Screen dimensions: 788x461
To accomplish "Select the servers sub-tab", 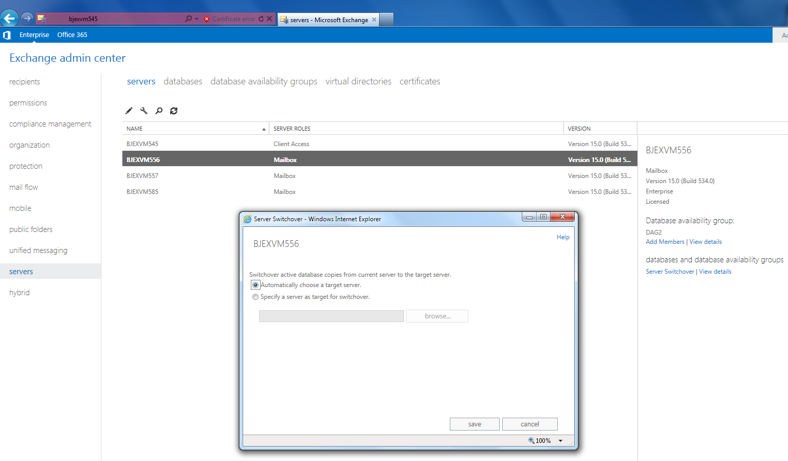I will (x=141, y=81).
